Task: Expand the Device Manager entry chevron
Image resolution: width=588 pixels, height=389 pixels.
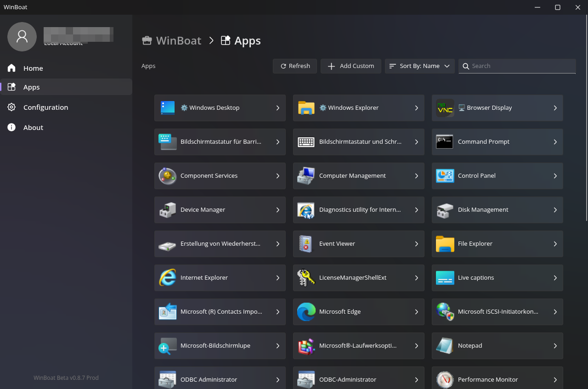Action: pos(277,210)
